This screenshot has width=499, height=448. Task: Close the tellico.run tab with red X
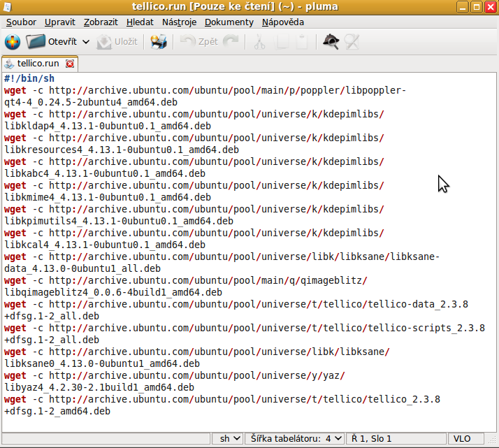pos(70,64)
